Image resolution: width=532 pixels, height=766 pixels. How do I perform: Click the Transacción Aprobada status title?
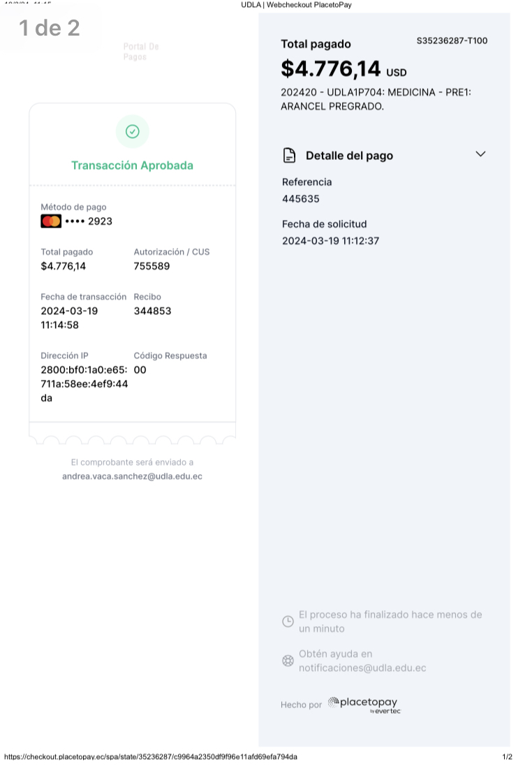(132, 165)
